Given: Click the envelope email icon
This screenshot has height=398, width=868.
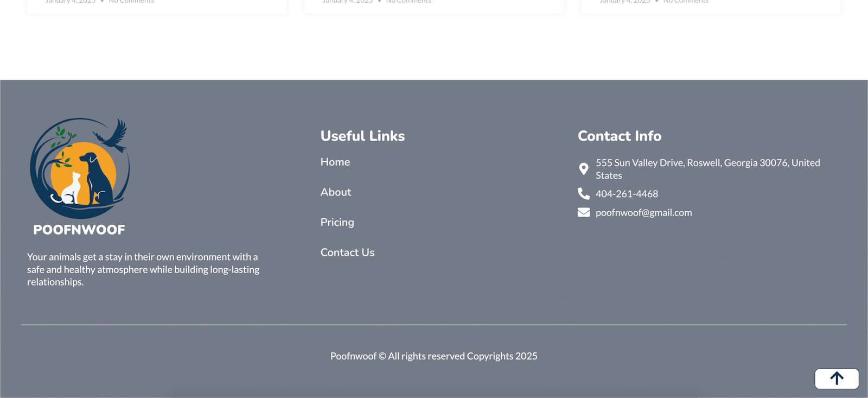Looking at the screenshot, I should point(584,212).
